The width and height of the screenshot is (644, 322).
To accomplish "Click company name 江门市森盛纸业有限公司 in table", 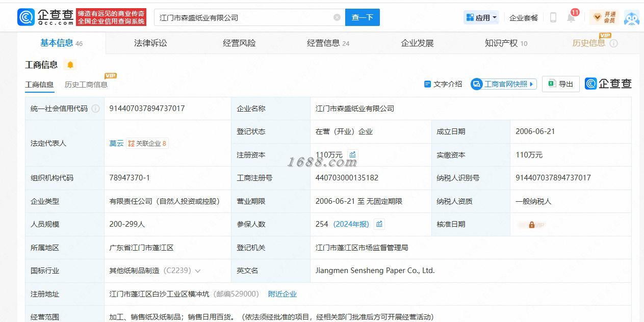I will [355, 109].
